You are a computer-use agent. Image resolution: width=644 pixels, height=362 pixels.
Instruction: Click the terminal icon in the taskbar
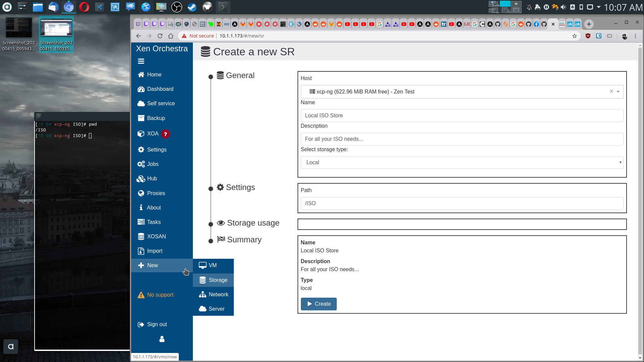pos(223,7)
